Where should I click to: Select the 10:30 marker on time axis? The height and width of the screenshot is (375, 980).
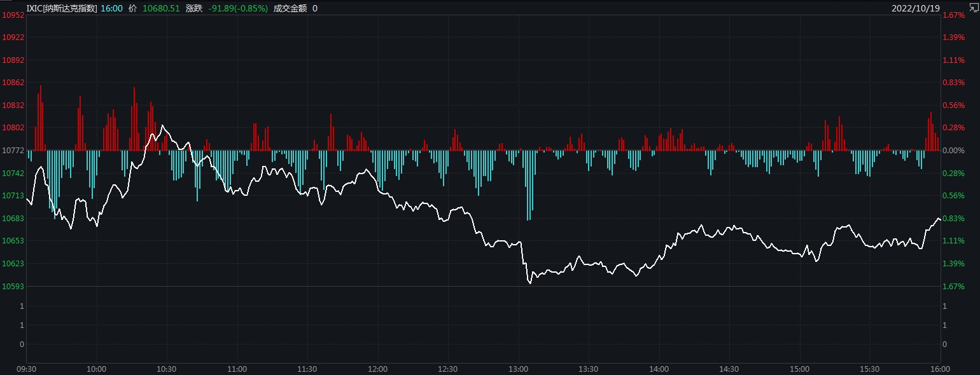(x=166, y=369)
